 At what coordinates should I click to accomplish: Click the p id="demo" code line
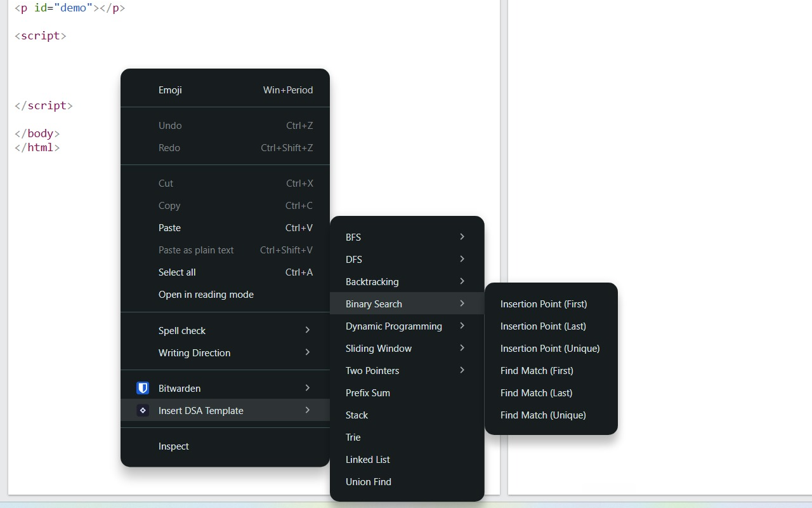pyautogui.click(x=70, y=8)
